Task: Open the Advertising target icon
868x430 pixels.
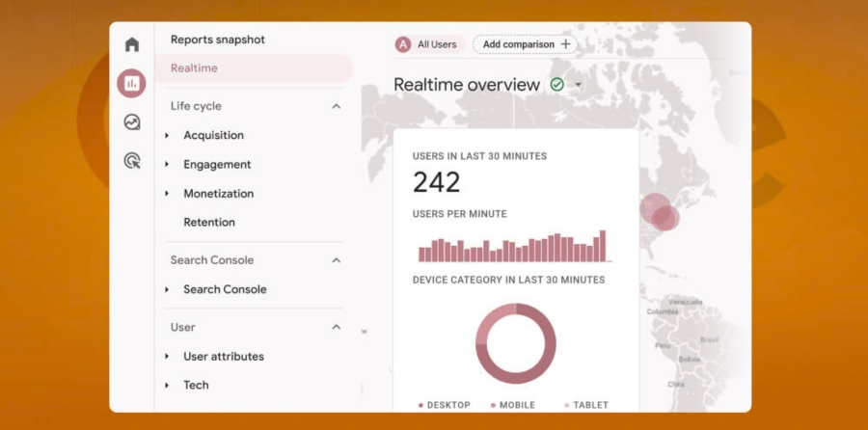Action: [132, 161]
